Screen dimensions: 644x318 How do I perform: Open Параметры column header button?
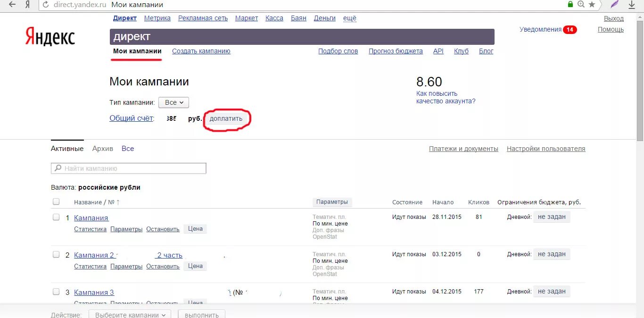pyautogui.click(x=332, y=202)
